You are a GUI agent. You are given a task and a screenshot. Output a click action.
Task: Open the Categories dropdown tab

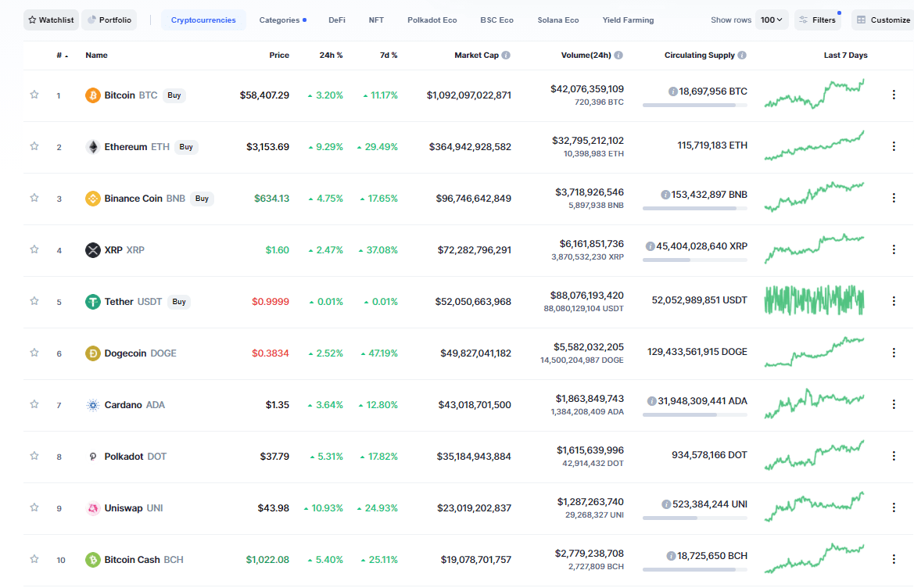point(283,20)
